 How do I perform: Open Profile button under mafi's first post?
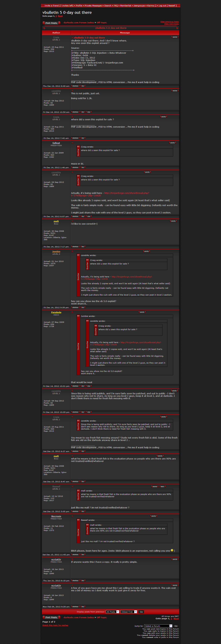coord(75,246)
